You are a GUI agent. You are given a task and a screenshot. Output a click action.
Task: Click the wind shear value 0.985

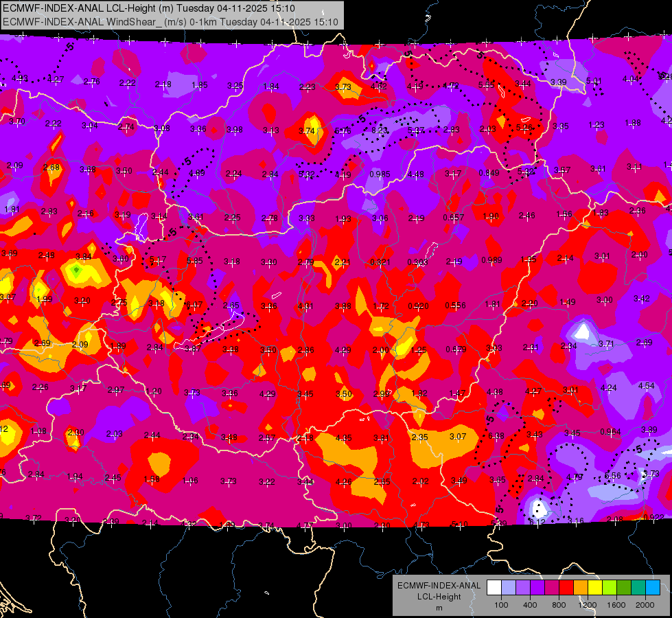tap(380, 174)
